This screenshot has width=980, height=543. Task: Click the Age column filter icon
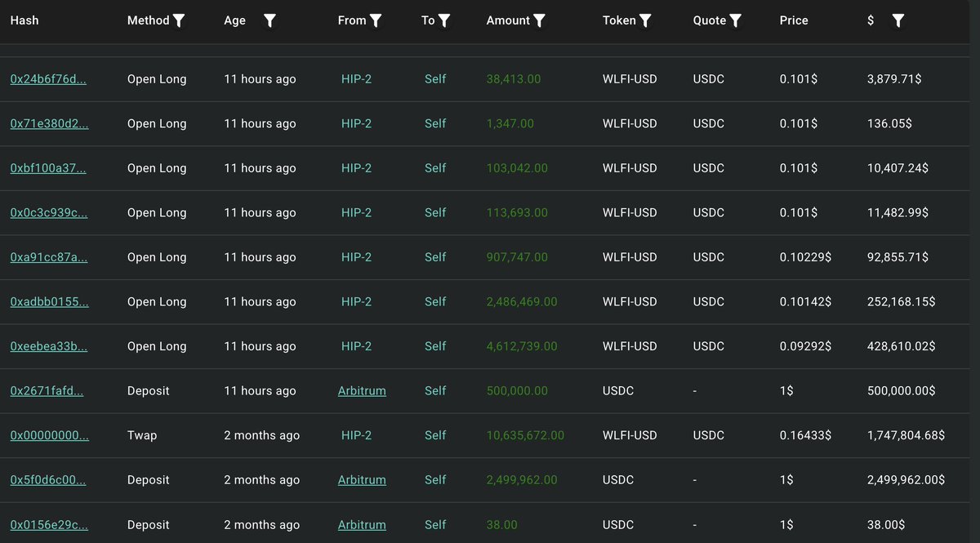click(x=269, y=20)
